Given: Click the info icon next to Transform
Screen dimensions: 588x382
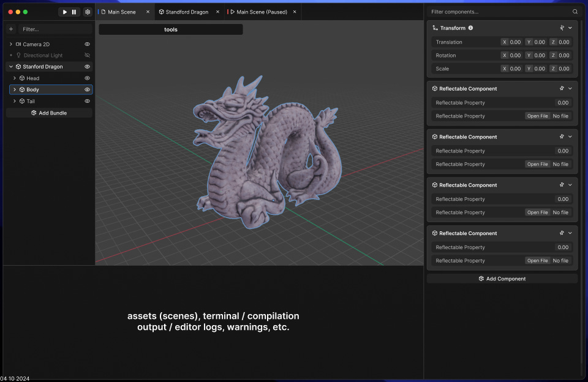Looking at the screenshot, I should pos(470,28).
